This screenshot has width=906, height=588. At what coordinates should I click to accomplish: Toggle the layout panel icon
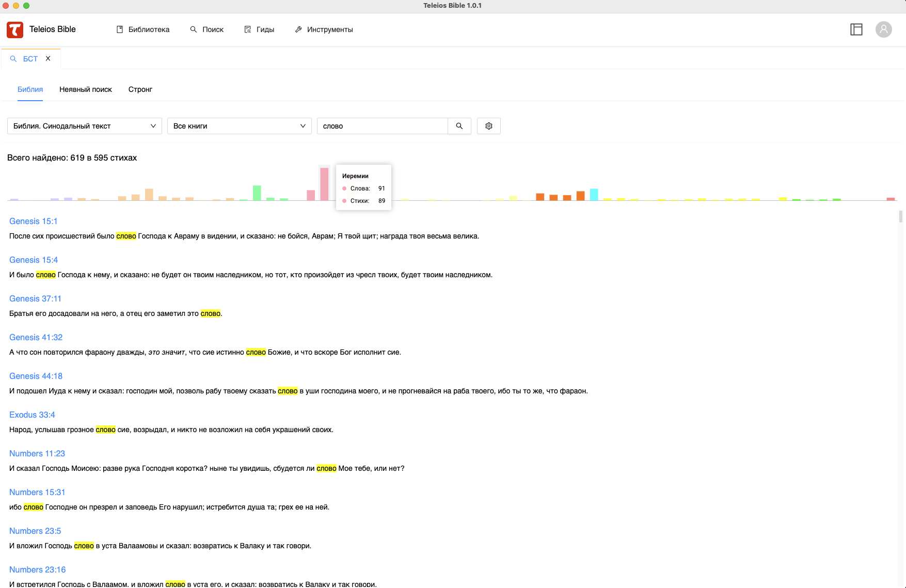pyautogui.click(x=856, y=29)
